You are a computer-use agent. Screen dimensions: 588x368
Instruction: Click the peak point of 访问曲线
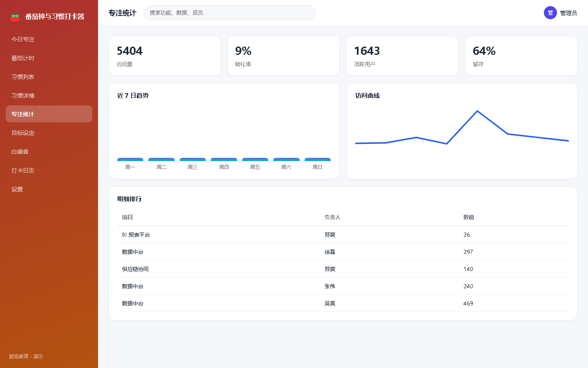click(x=477, y=111)
